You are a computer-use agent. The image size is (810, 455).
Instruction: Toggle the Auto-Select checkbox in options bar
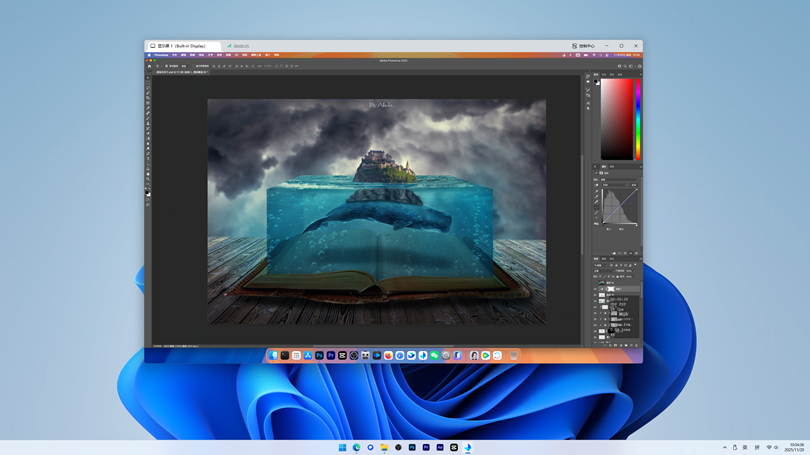coord(167,66)
